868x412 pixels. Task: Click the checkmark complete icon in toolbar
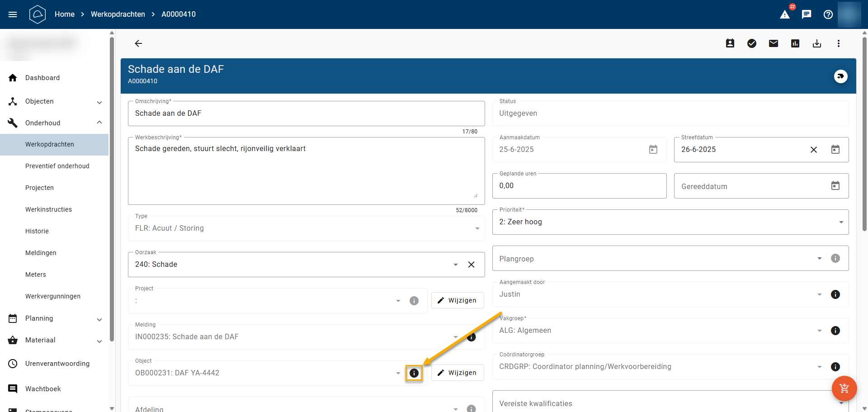pos(752,43)
